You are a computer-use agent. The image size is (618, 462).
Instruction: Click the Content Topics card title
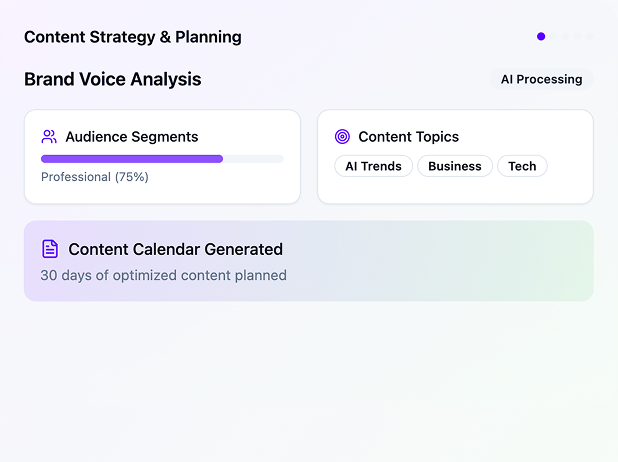tap(408, 137)
